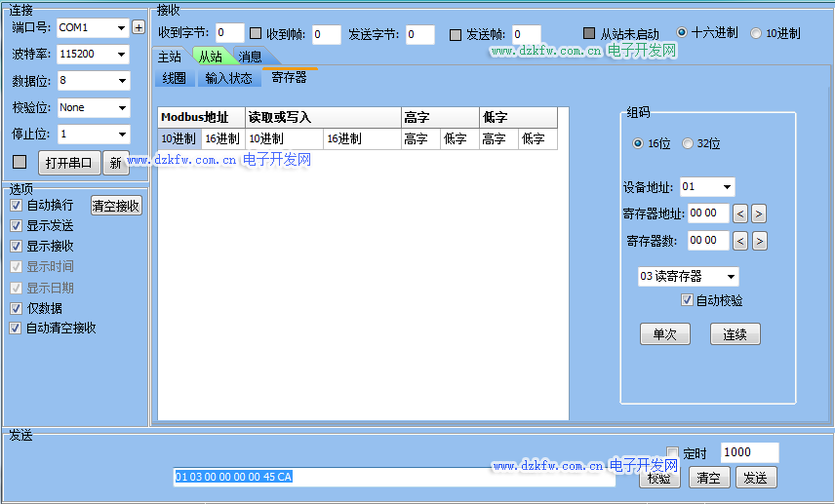Click the 打开串口 button
The width and height of the screenshot is (835, 504).
(68, 163)
